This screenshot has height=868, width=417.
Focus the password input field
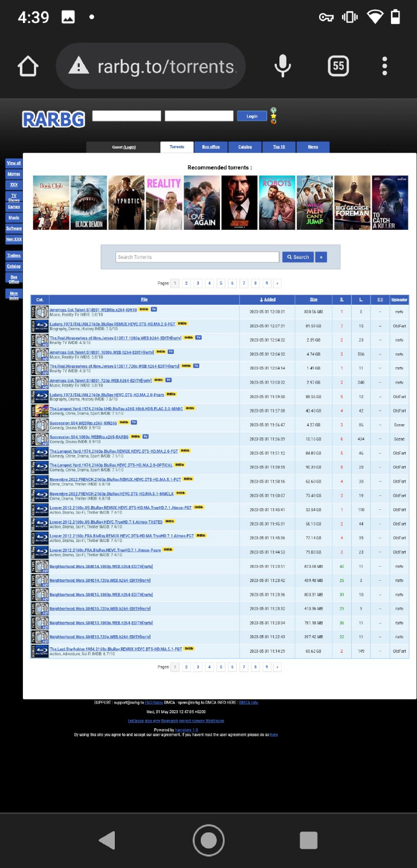tap(199, 116)
